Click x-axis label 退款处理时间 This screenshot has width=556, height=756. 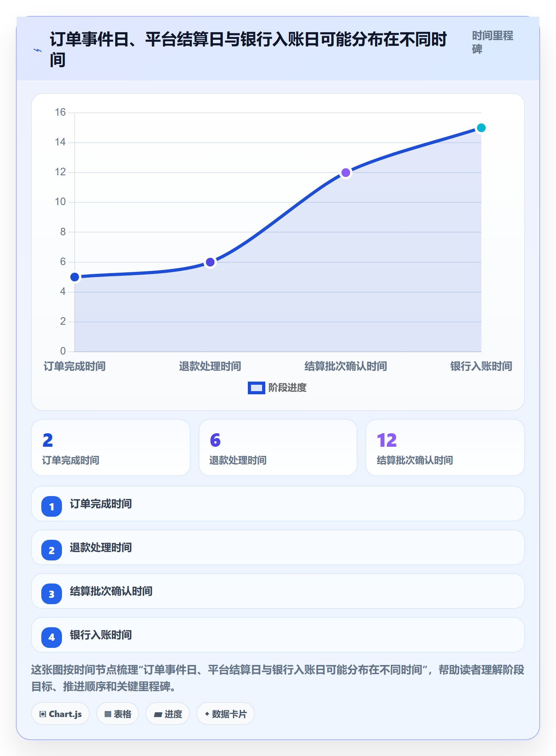point(210,366)
